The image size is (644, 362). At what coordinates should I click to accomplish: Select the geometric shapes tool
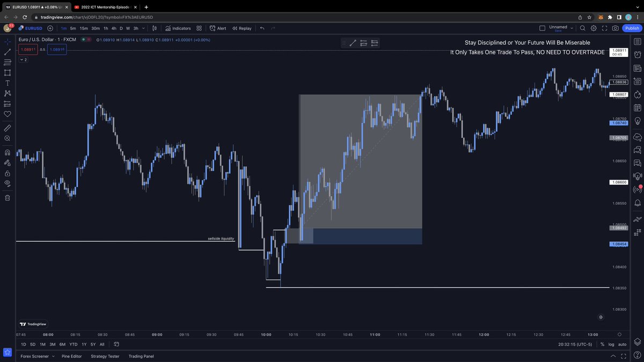8,72
